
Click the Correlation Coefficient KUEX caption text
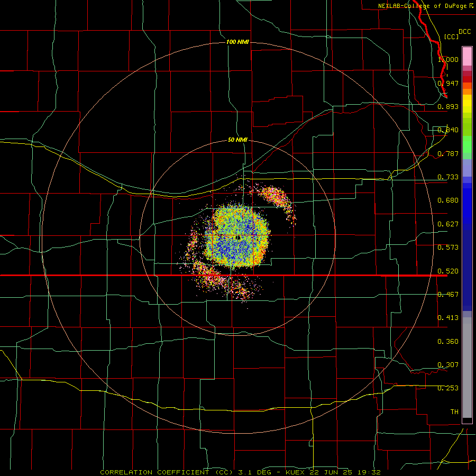coord(240,472)
